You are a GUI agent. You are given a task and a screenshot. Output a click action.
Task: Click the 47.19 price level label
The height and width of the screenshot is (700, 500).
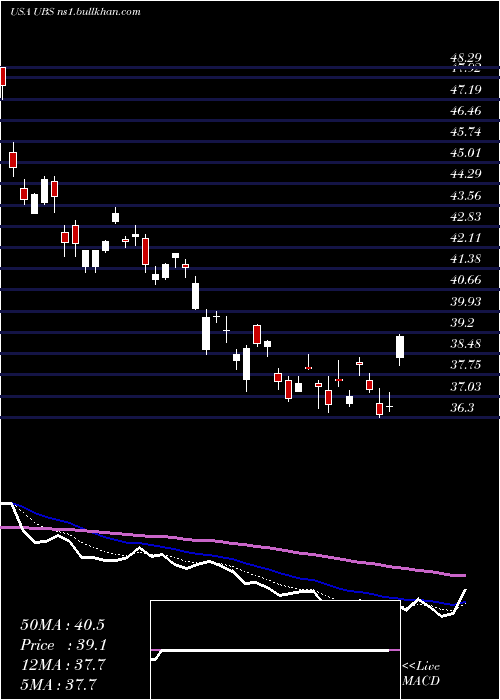466,90
